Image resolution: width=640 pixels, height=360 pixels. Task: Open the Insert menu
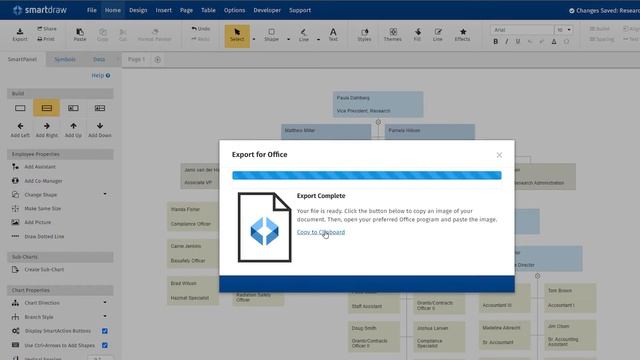tap(163, 10)
